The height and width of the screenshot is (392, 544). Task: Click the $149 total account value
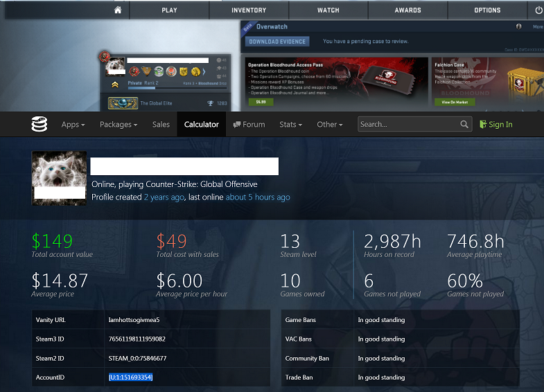coord(52,241)
